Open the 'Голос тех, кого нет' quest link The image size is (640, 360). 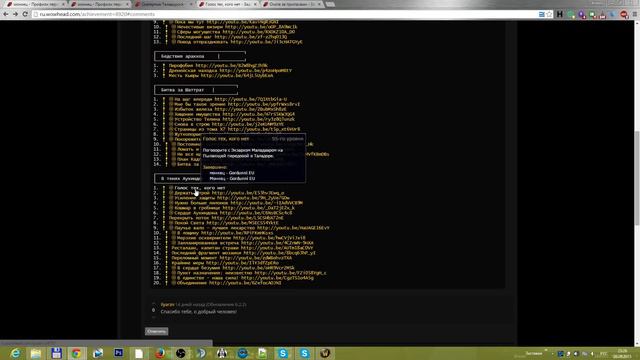(200, 188)
